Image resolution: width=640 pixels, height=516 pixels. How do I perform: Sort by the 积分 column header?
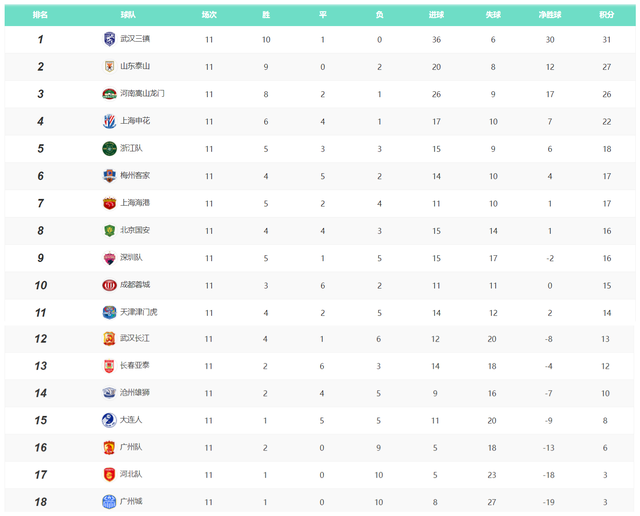coord(607,15)
